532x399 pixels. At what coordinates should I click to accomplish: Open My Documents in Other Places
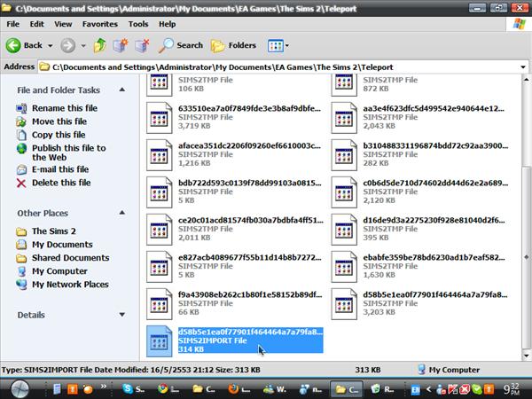pyautogui.click(x=62, y=245)
